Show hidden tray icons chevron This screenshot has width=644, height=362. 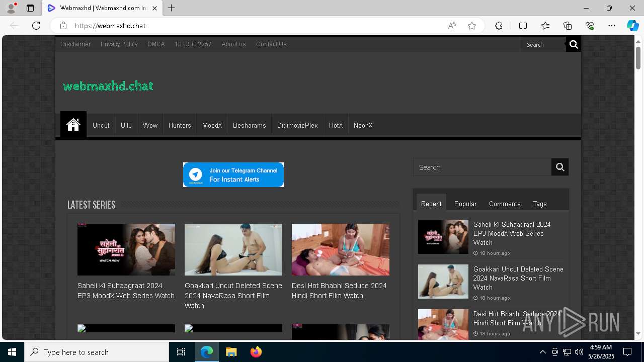tap(543, 352)
